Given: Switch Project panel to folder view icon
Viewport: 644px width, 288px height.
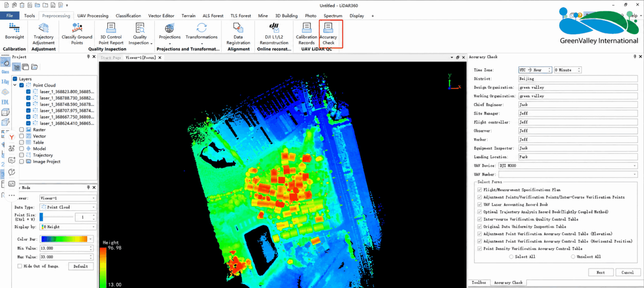Looking at the screenshot, I should pos(34,67).
